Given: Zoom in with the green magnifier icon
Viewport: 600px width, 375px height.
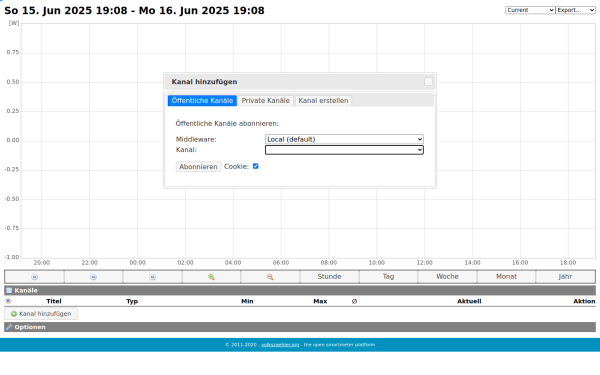Looking at the screenshot, I should [x=211, y=277].
